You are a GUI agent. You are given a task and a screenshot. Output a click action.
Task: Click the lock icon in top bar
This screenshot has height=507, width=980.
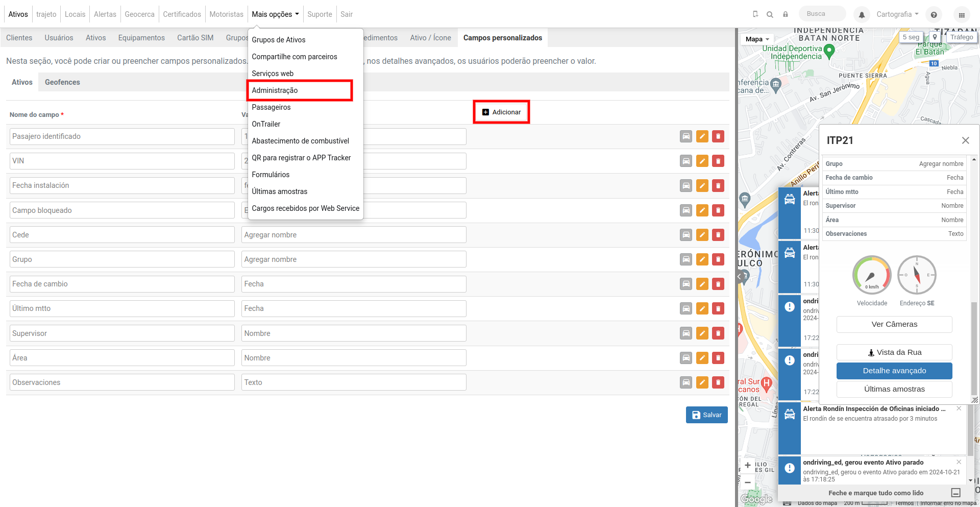coord(786,14)
